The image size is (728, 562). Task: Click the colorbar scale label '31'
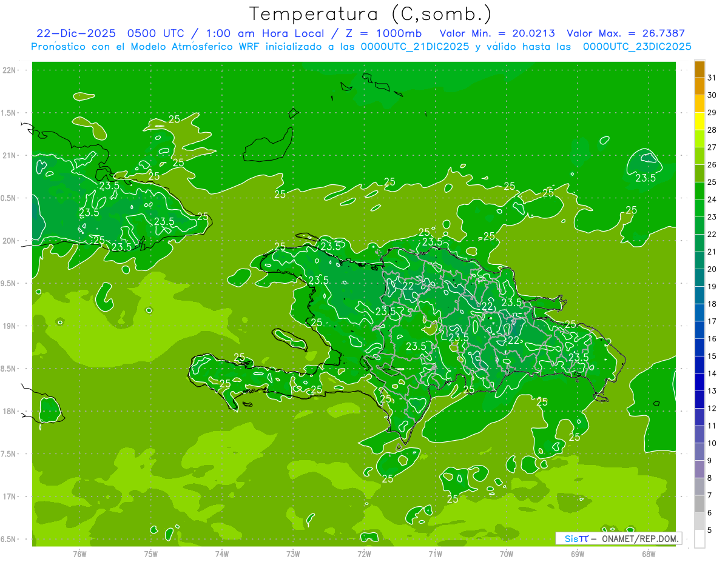(712, 78)
